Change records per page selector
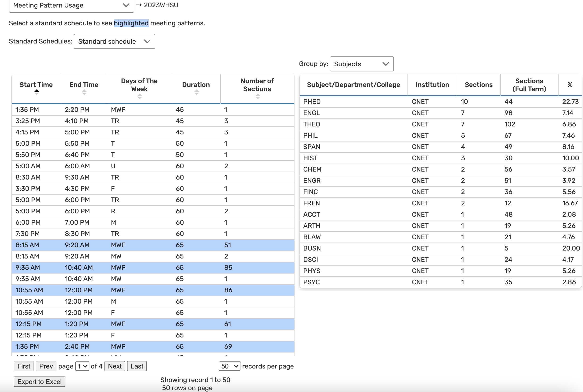The width and height of the screenshot is (583, 392). (x=229, y=366)
